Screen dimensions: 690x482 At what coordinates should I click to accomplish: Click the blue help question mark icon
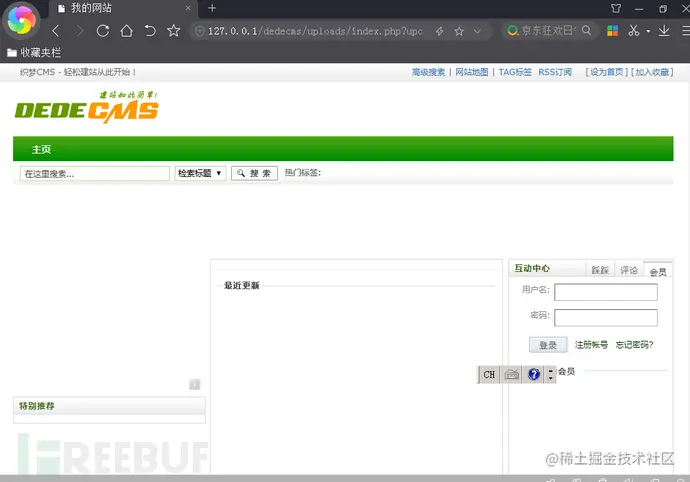coord(534,375)
